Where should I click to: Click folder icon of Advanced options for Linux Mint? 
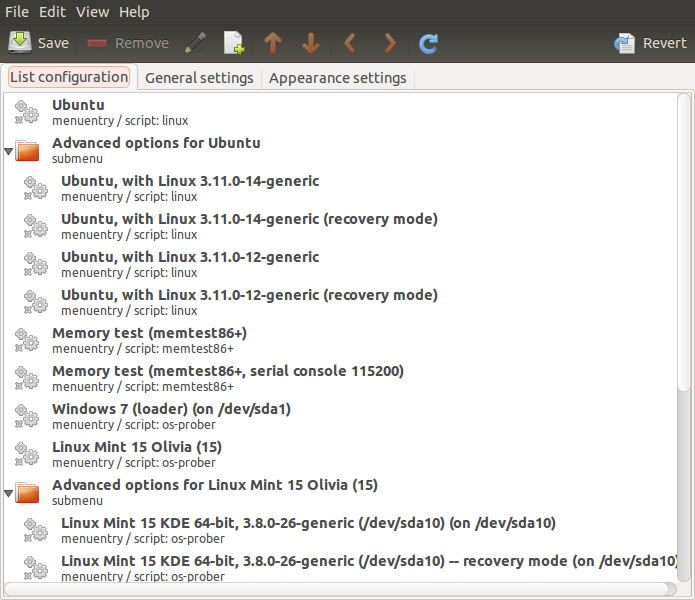point(27,493)
